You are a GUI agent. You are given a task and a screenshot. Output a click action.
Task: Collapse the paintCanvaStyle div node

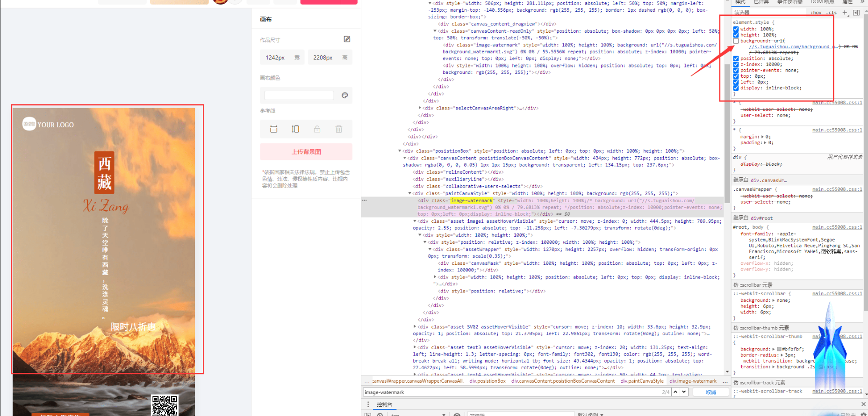[x=410, y=193]
